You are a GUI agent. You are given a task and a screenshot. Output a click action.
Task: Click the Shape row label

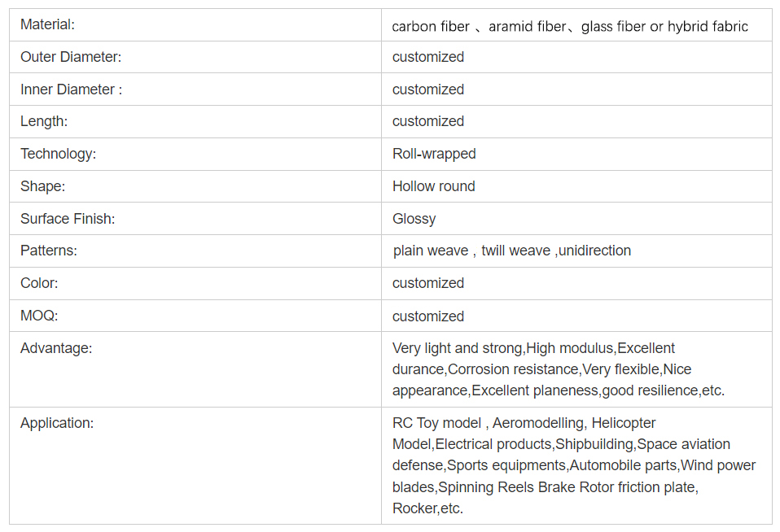(42, 186)
